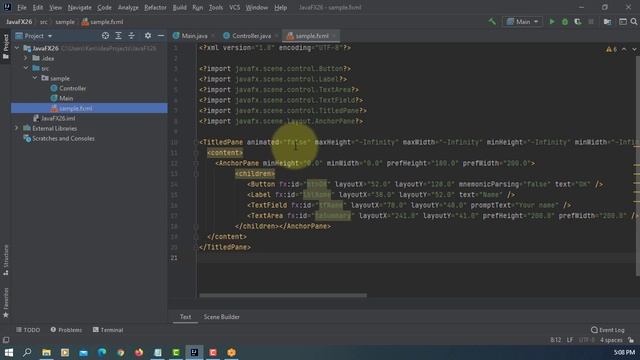Viewport: 640px width, 360px height.
Task: Switch to the Scene Builder tab
Action: (x=221, y=317)
